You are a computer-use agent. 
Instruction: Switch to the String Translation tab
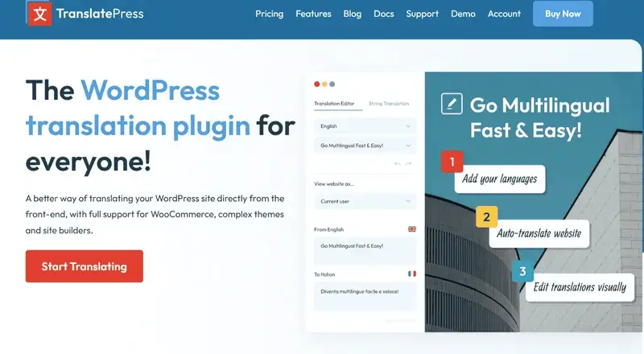[x=389, y=104]
